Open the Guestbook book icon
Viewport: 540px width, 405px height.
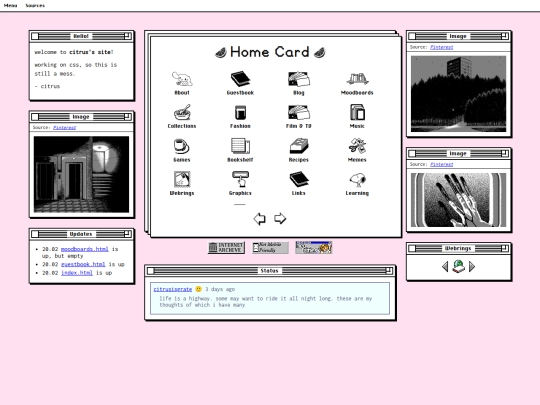click(x=240, y=79)
